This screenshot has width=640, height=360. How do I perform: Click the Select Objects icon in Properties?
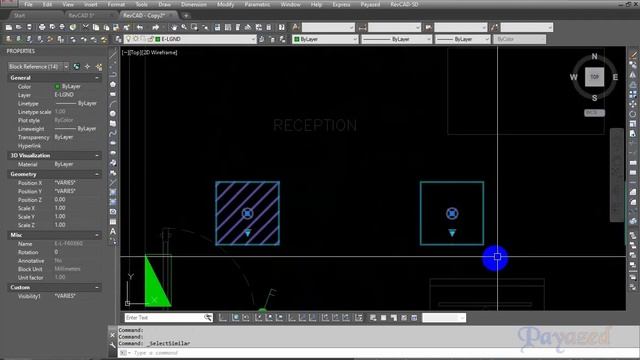(87, 67)
